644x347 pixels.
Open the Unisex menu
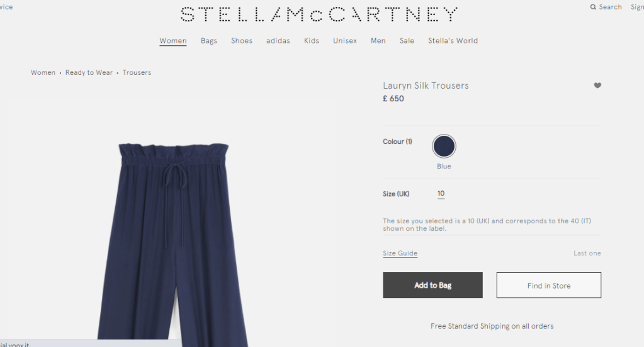[x=345, y=41]
